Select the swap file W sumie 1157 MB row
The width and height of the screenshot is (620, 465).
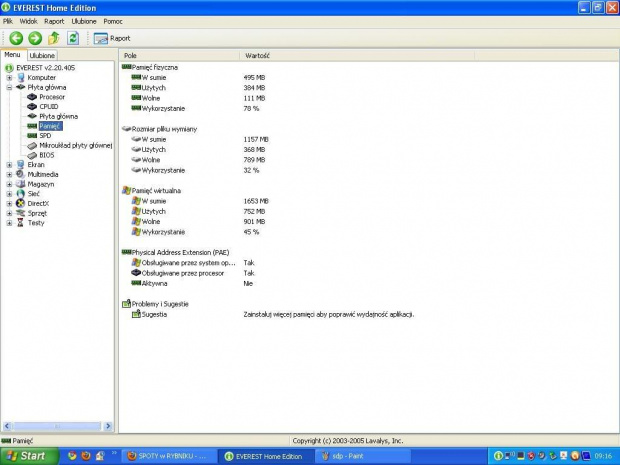click(200, 140)
